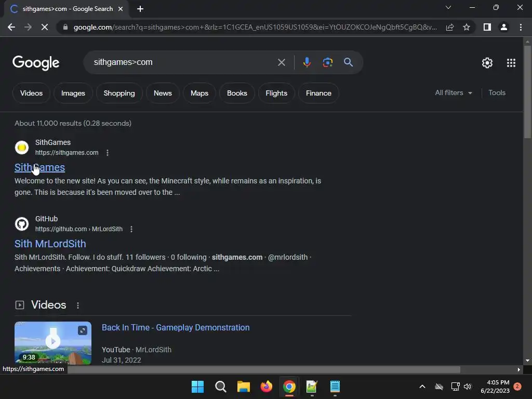Click the GitHub favicon
Viewport: 532px width, 399px height.
[22, 223]
